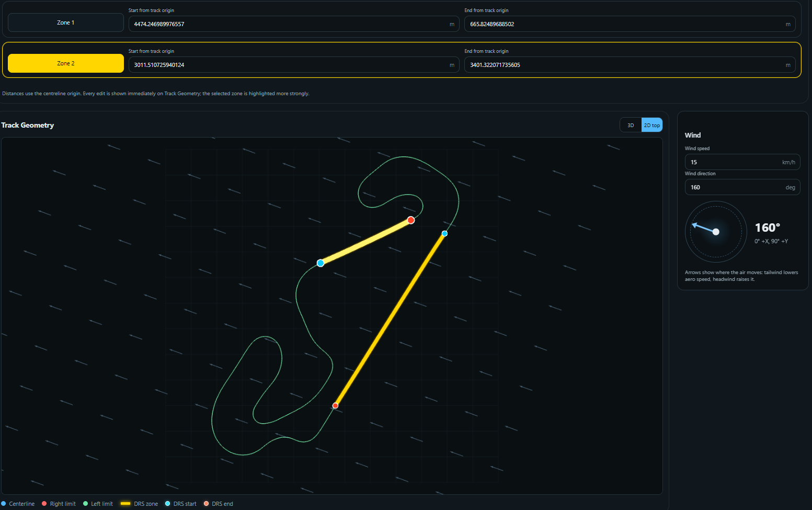Click Zone 2 'Start from track origin' label
This screenshot has width=812, height=510.
coord(151,51)
